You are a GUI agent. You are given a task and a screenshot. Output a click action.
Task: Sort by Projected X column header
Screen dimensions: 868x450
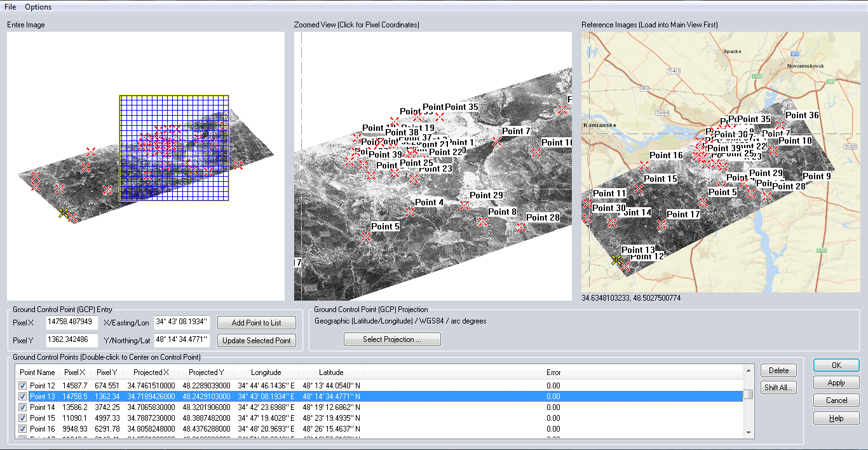click(151, 372)
